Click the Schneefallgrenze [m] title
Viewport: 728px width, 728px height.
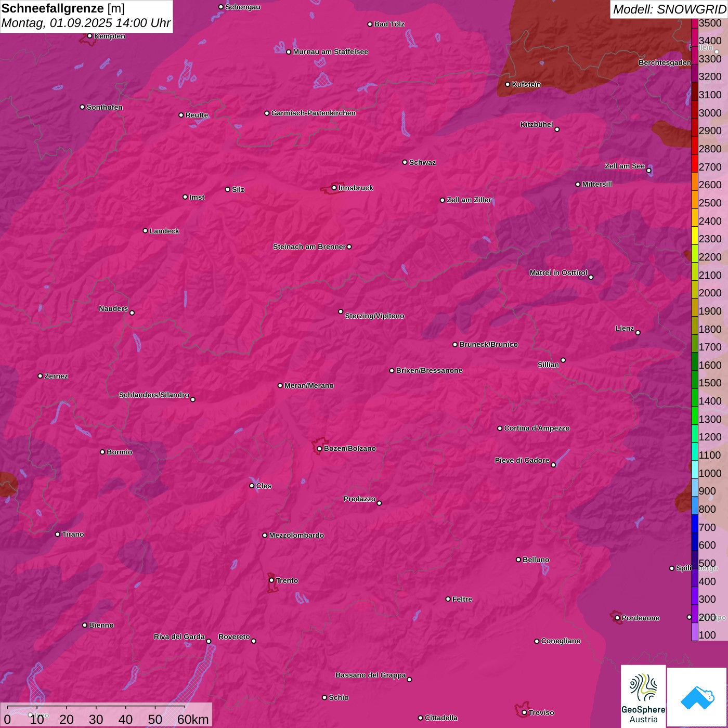coord(63,9)
